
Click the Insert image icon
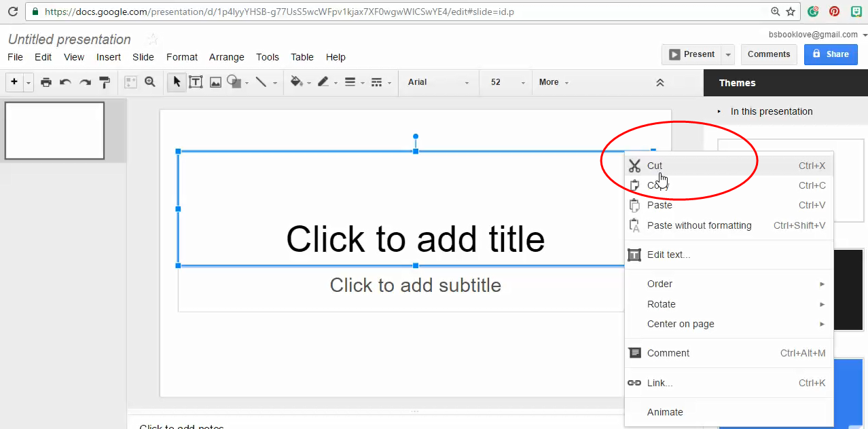[215, 81]
